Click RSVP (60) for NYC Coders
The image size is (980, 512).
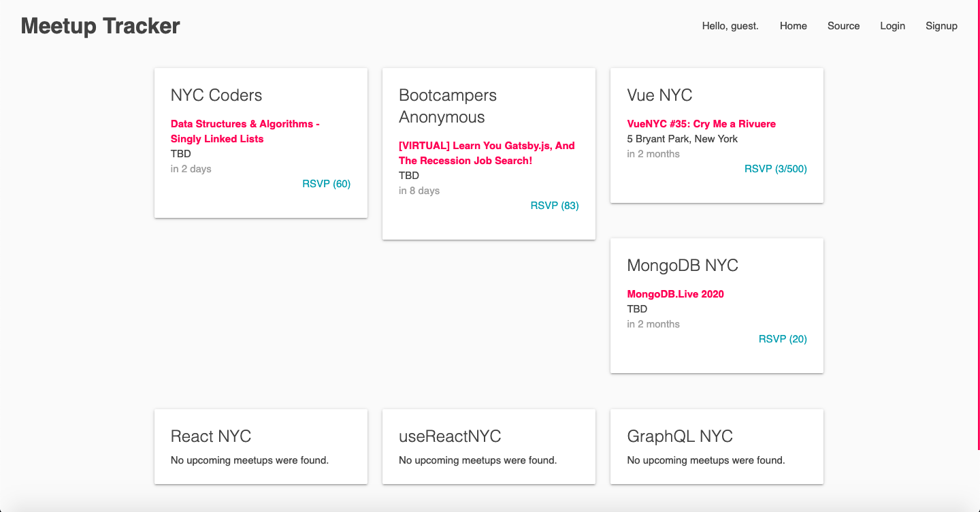point(327,184)
